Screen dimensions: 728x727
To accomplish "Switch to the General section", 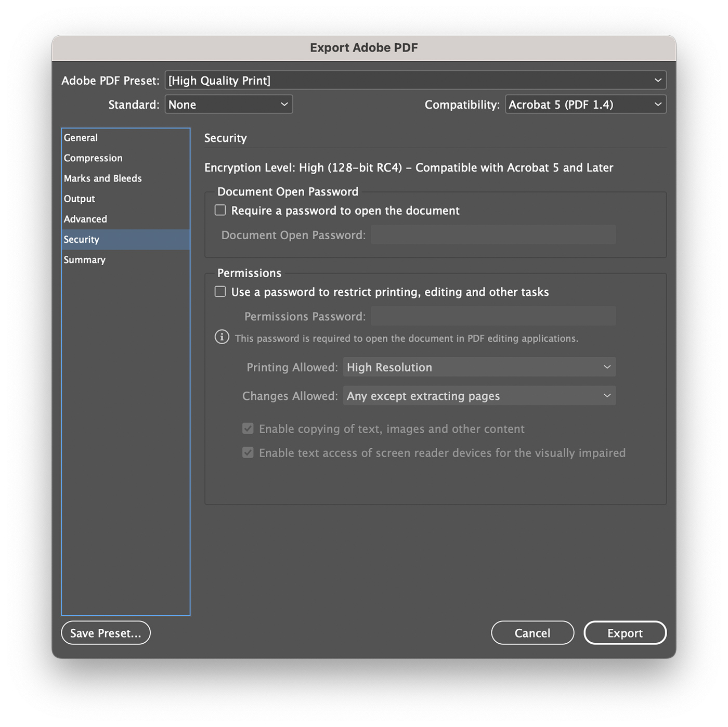I will (x=126, y=138).
